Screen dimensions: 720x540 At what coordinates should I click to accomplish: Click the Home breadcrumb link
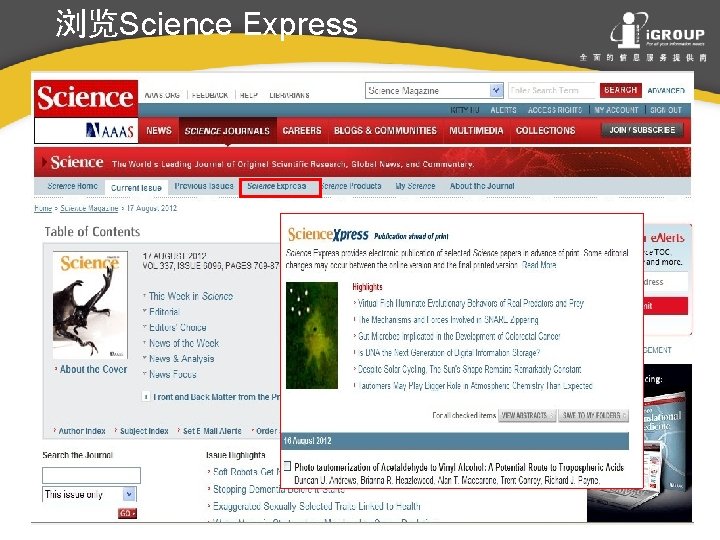coord(43,208)
